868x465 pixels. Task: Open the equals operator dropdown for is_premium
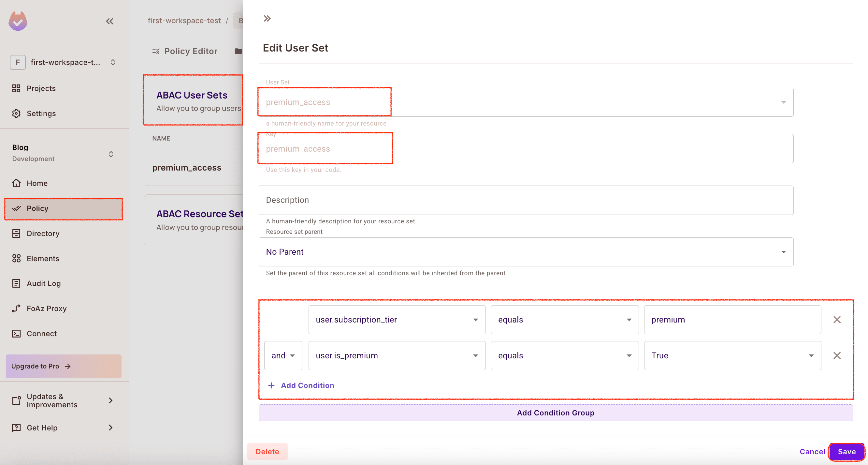(564, 355)
